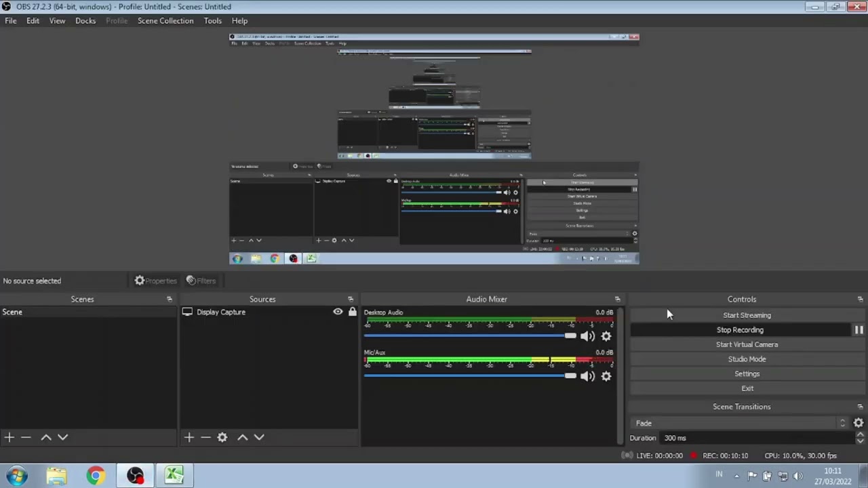Image resolution: width=868 pixels, height=488 pixels.
Task: Open the Windows Start menu
Action: 16,476
